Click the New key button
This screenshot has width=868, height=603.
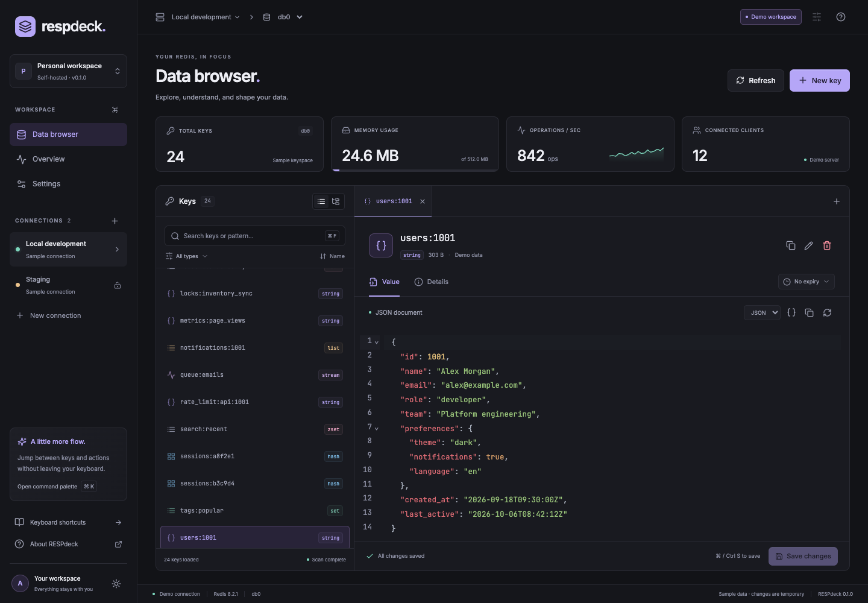click(820, 80)
